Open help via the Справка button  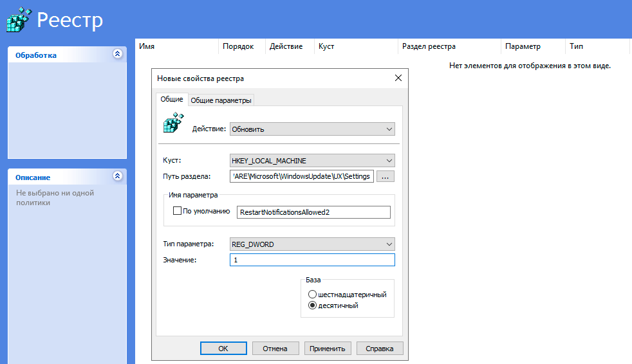pos(380,349)
